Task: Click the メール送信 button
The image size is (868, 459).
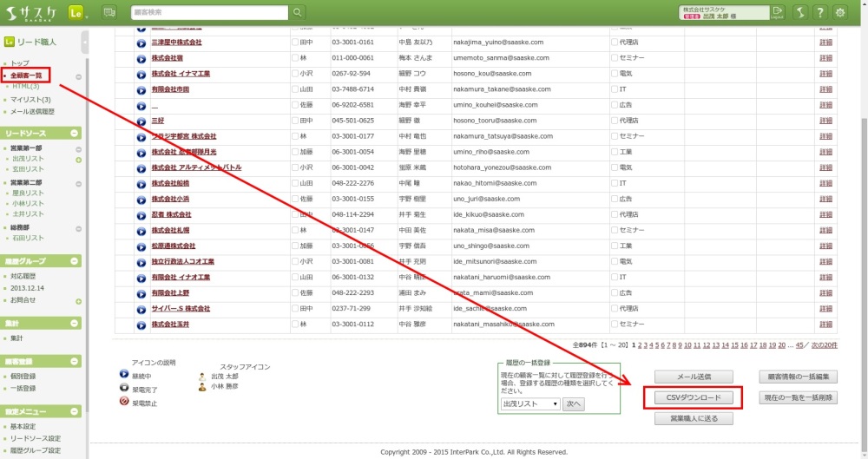Action: (694, 377)
